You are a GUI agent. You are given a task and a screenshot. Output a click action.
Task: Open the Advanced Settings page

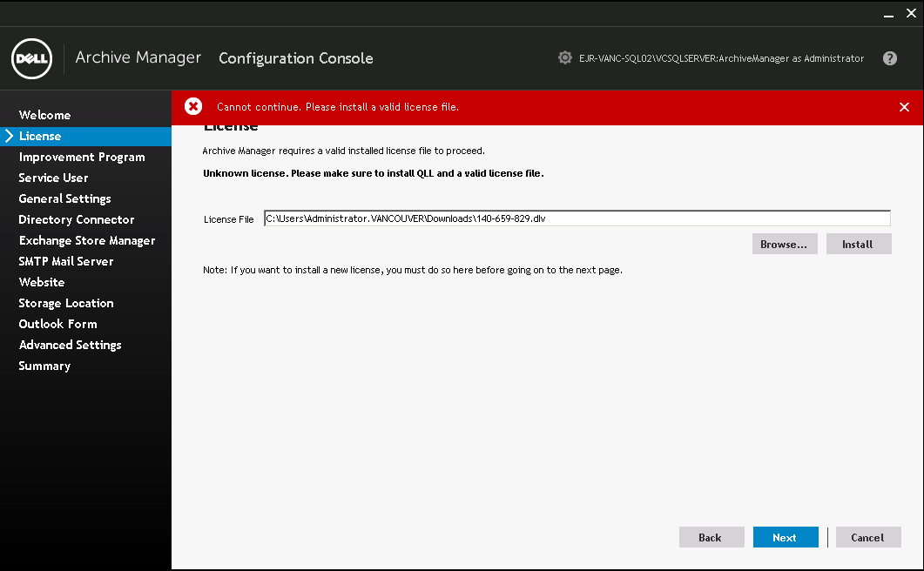tap(70, 345)
